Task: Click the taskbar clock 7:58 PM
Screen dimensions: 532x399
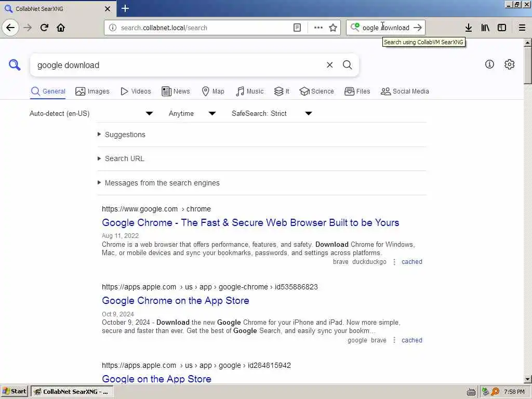Action: coord(514,392)
